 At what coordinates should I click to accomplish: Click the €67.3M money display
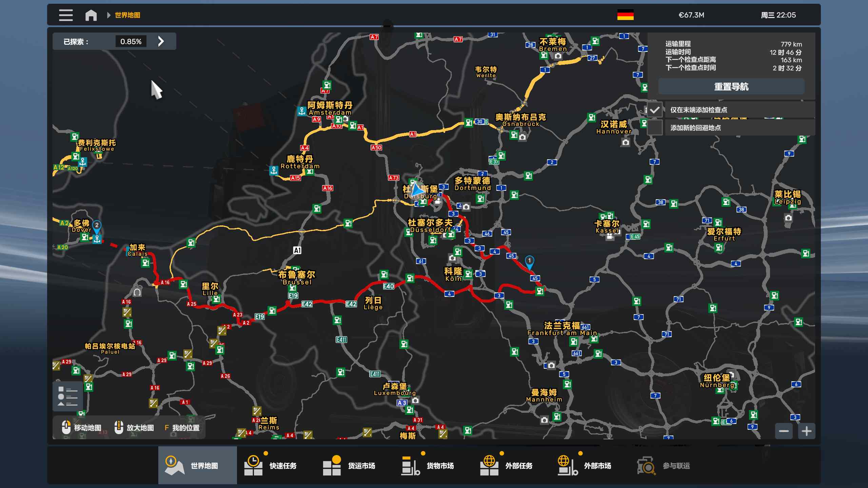point(691,15)
